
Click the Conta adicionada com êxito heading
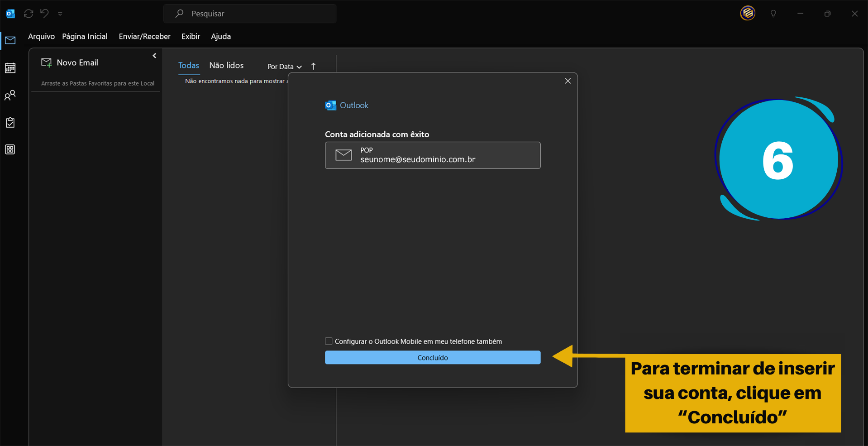click(x=377, y=134)
